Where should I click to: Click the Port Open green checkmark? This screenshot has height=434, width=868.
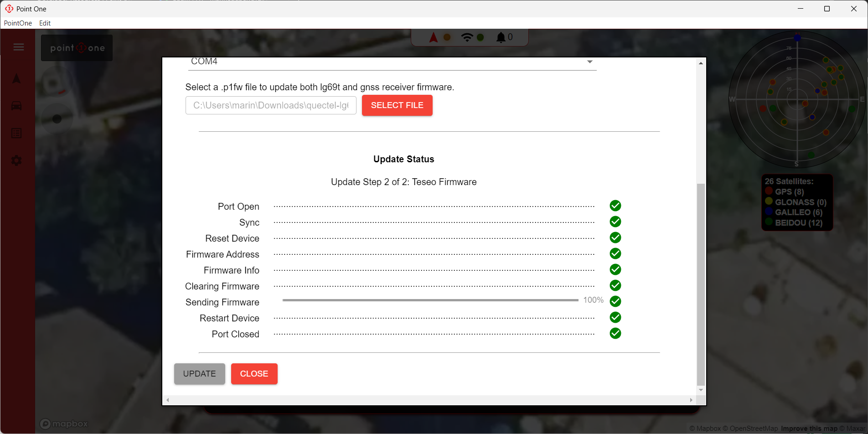click(615, 206)
